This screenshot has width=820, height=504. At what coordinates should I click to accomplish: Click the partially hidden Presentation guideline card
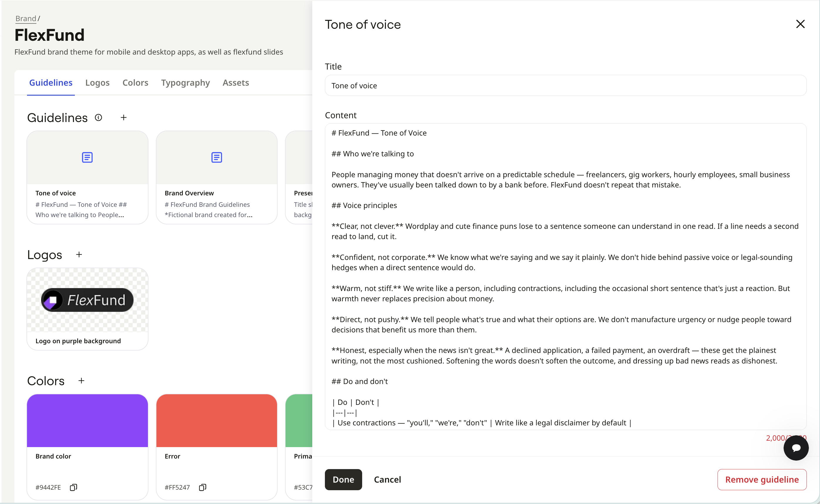299,177
